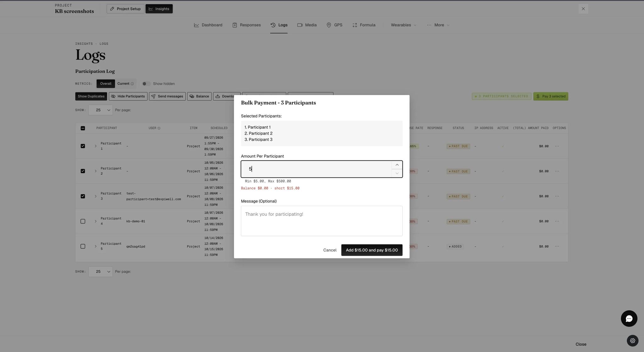The height and width of the screenshot is (352, 644).
Task: Open the More dropdown menu
Action: pyautogui.click(x=438, y=25)
